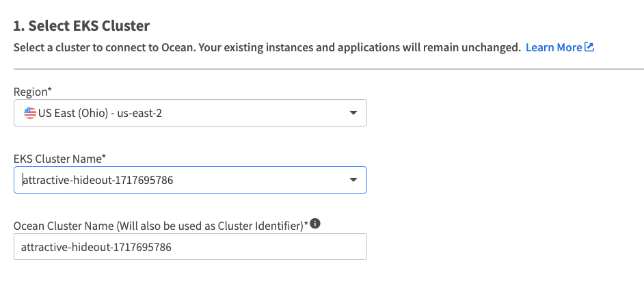The width and height of the screenshot is (644, 303).
Task: Click the 'Select a cluster to connect' description
Action: point(267,47)
